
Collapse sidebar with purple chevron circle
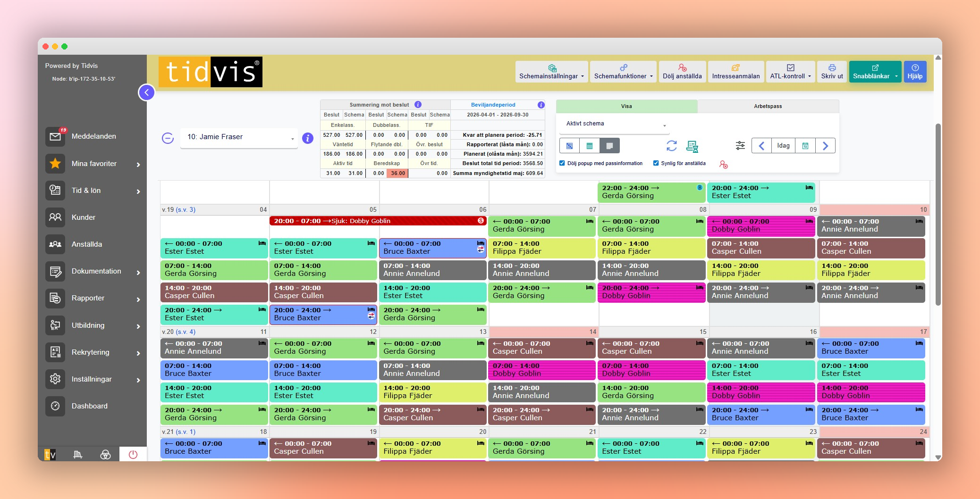click(x=147, y=92)
